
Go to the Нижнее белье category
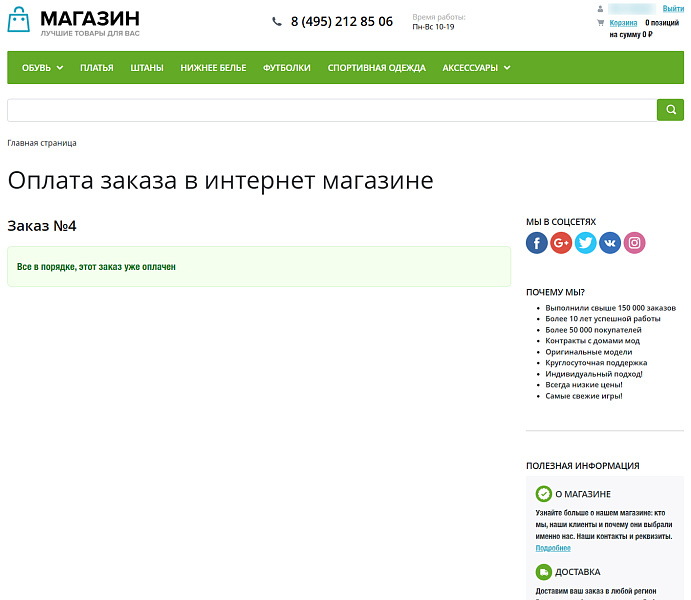pos(213,68)
